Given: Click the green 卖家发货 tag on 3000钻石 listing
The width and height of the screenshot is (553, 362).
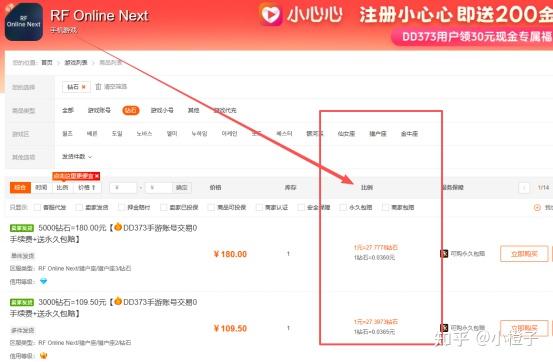Looking at the screenshot, I should [x=22, y=302].
